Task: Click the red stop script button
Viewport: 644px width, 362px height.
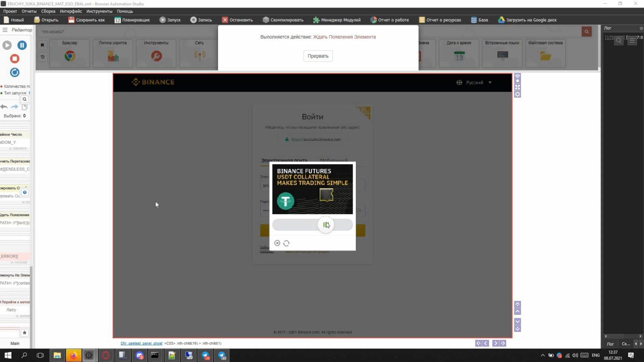Action: [15, 59]
